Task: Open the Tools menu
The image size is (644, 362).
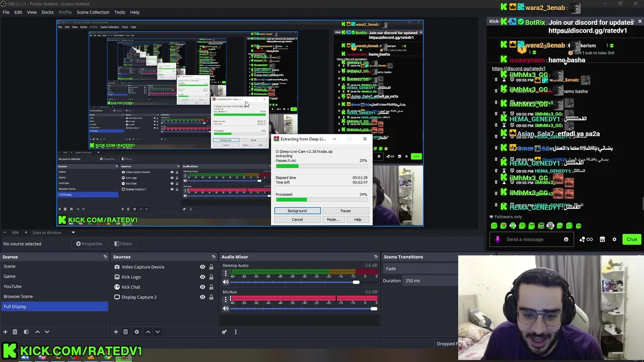Action: point(119,12)
